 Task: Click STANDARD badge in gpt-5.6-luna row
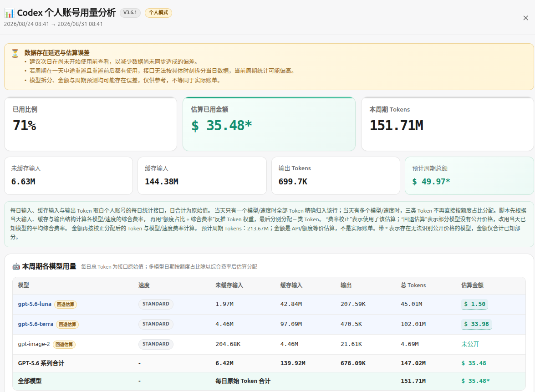pyautogui.click(x=156, y=304)
